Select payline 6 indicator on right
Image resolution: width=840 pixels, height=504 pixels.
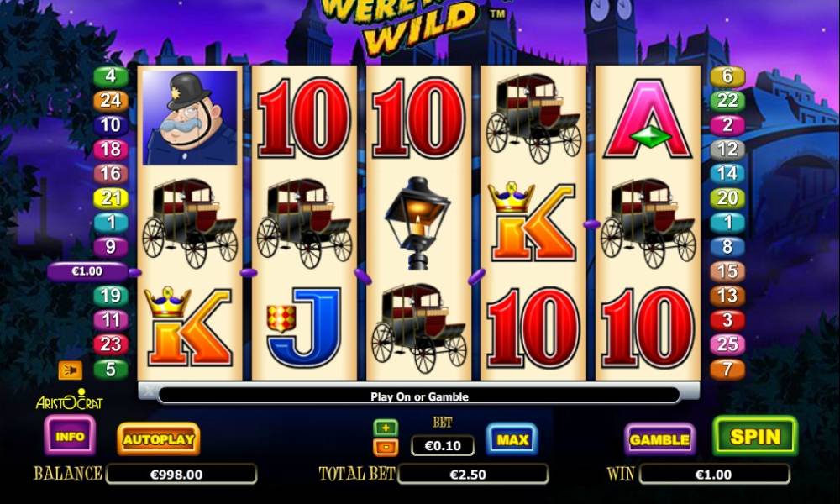pos(727,76)
